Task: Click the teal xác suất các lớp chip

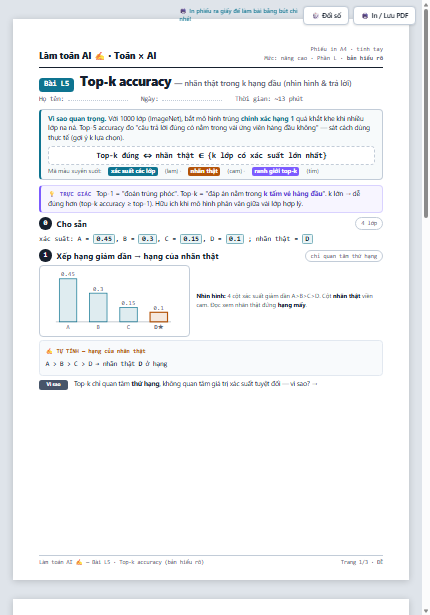Action: tap(133, 171)
